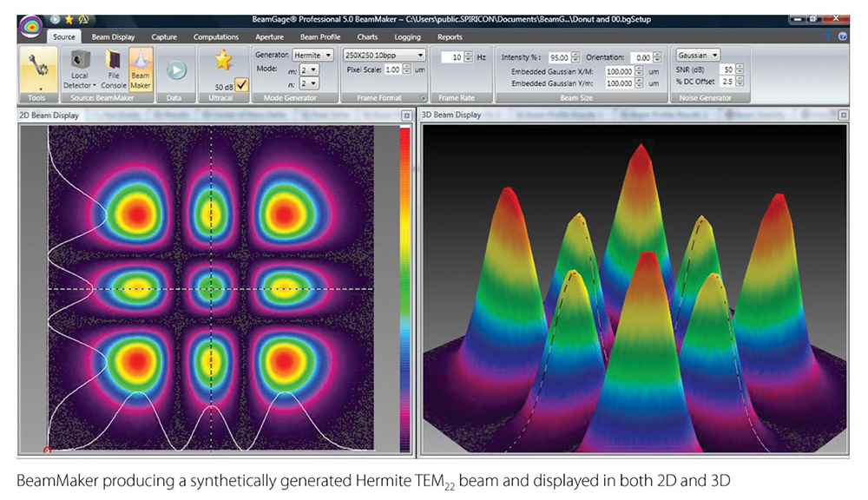The width and height of the screenshot is (868, 500).
Task: Go to the Reports tab
Action: coord(450,37)
